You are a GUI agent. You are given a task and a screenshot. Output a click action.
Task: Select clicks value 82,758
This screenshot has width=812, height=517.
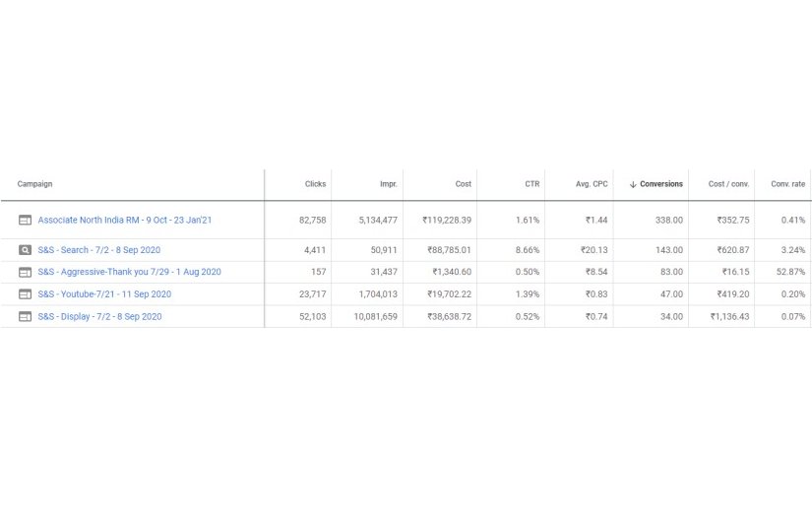312,221
